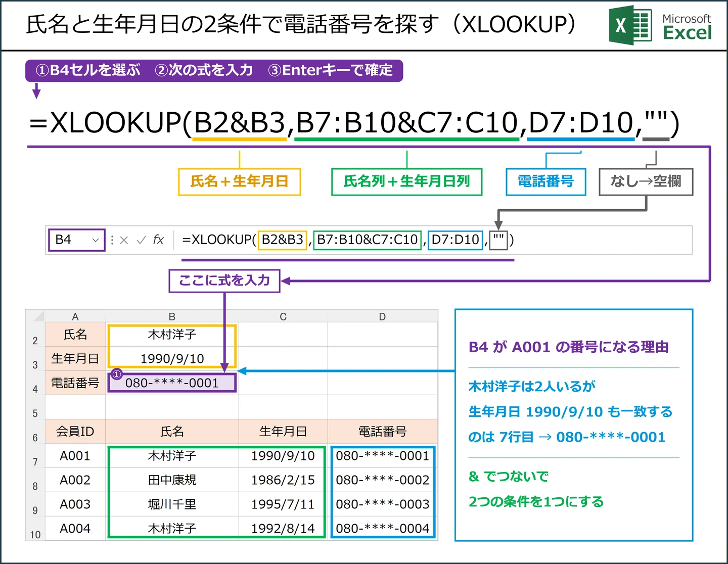Screen dimensions: 728x564
Task: Select cell A001
Action: 75,456
